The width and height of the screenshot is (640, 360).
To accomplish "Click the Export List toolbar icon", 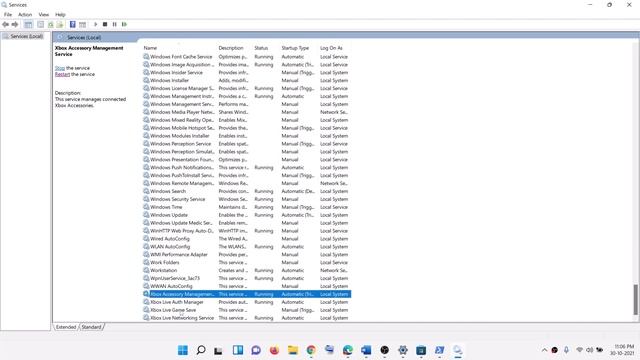I will pyautogui.click(x=60, y=24).
